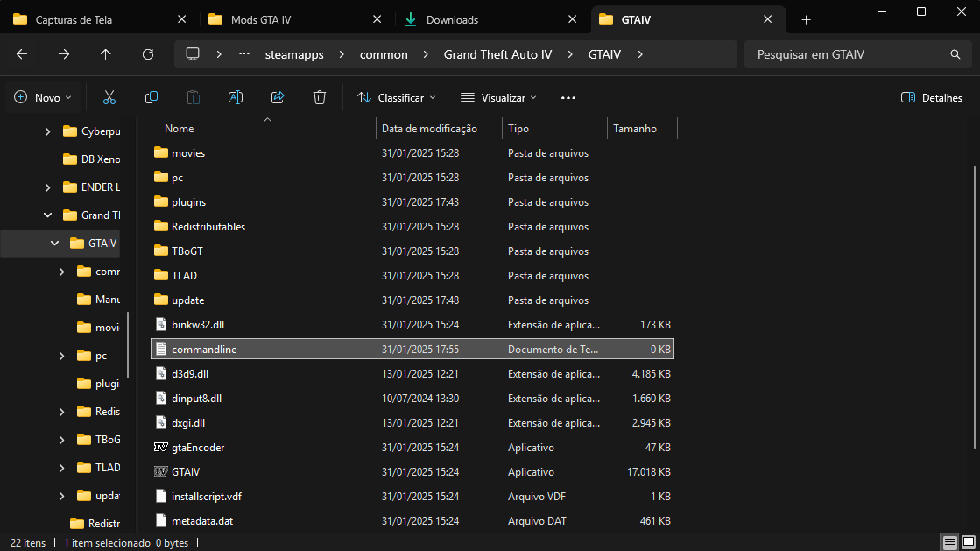The height and width of the screenshot is (551, 980).
Task: Open the Visualizar view dropdown
Action: [498, 98]
